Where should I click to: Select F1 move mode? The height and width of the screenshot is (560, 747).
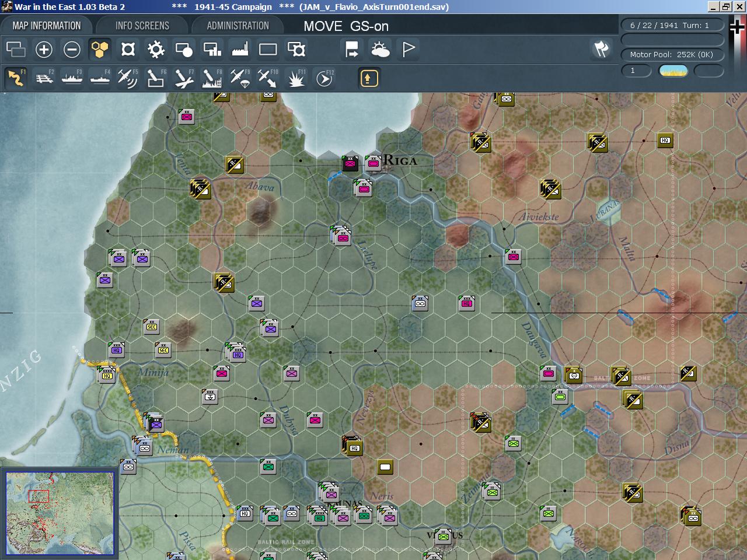16,78
